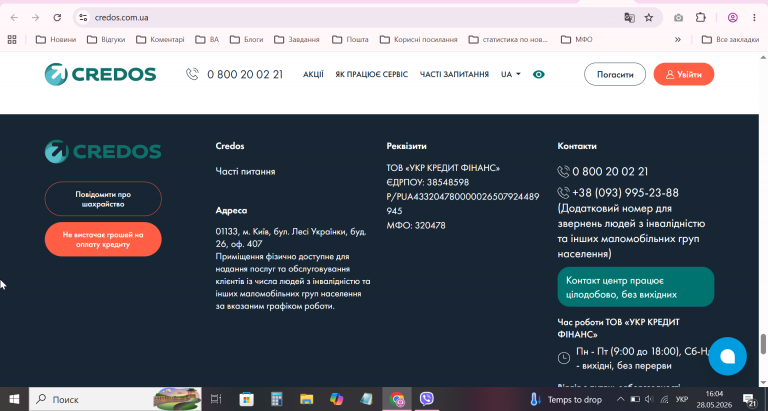Image resolution: width=768 pixels, height=411 pixels.
Task: Click the Temps to drop weather widget
Action: point(566,399)
